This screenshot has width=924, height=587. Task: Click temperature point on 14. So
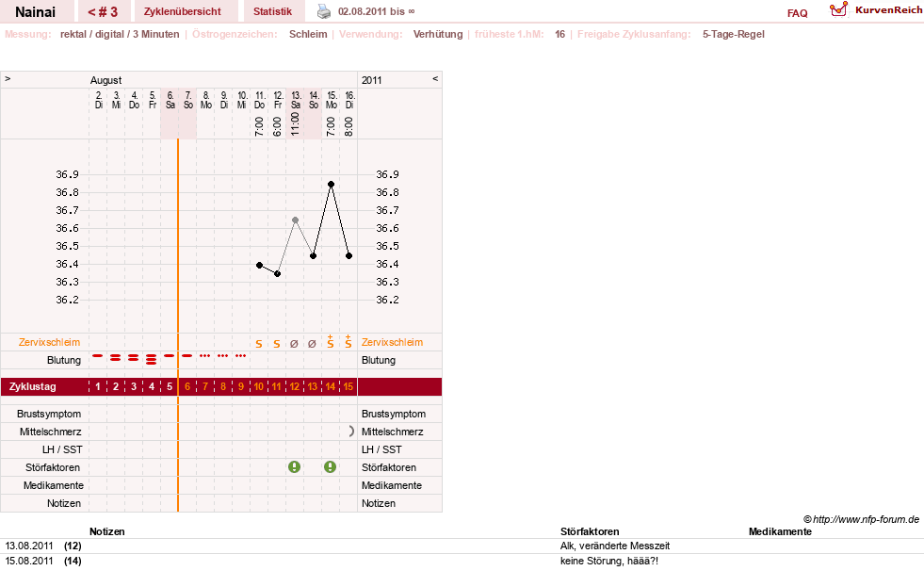pos(314,255)
